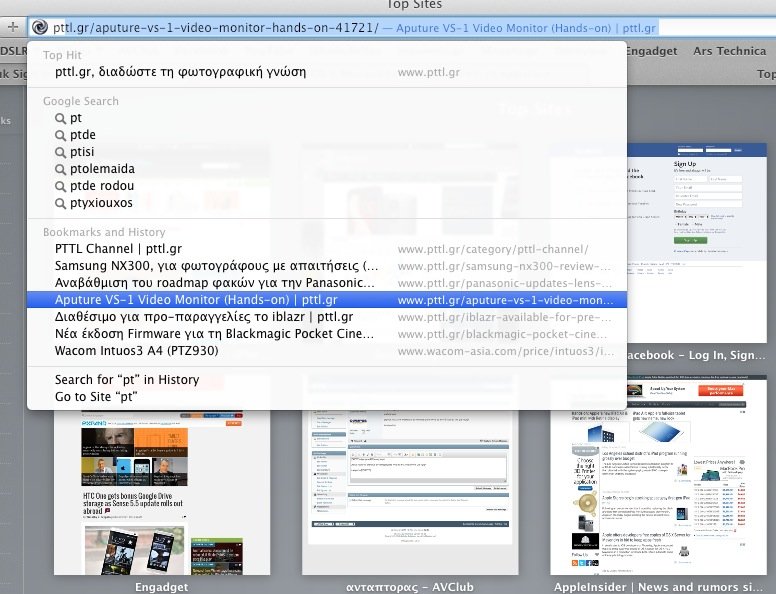Click the DSLR bookmark in bookmarks bar
Screen dimensions: 776x594
click(14, 51)
